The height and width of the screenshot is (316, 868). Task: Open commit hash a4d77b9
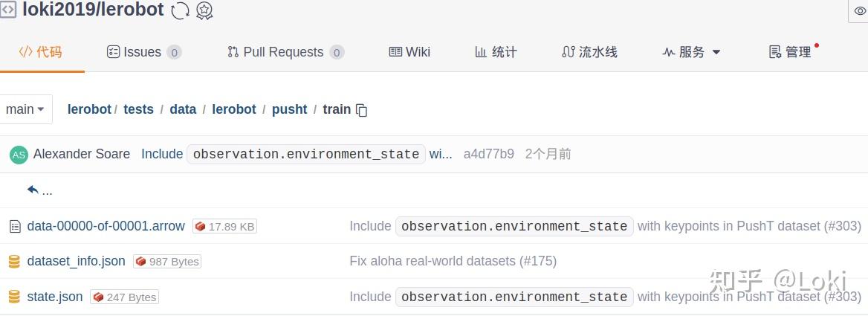(488, 154)
